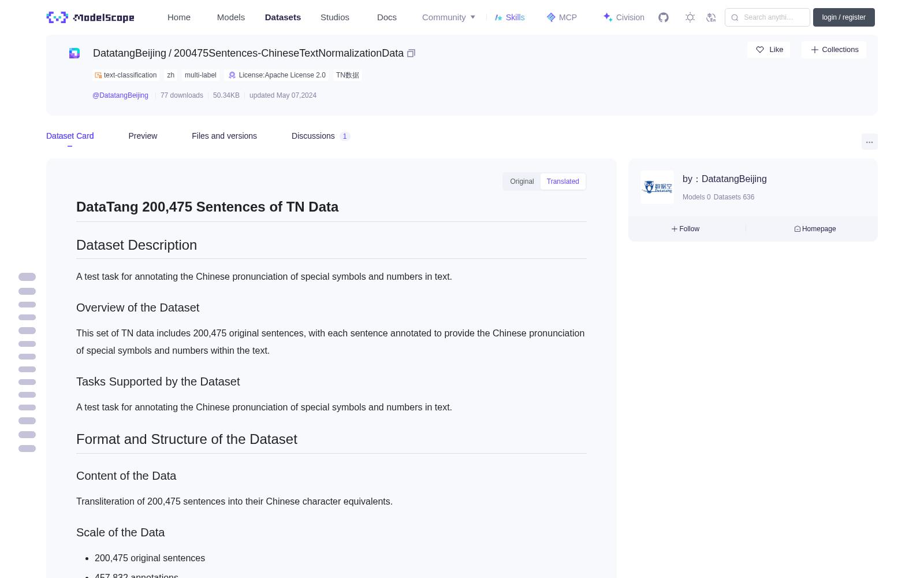Click the zh language tag
This screenshot has height=578, width=924.
171,75
